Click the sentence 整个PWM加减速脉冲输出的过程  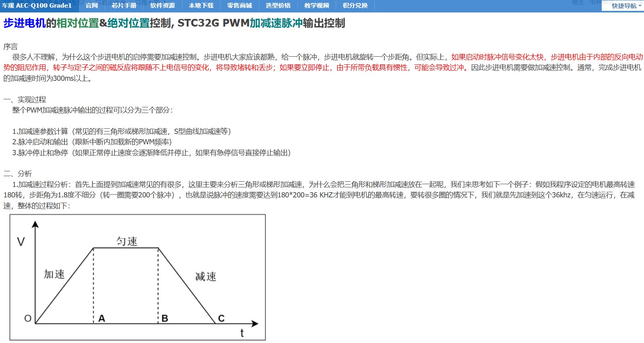click(x=93, y=110)
